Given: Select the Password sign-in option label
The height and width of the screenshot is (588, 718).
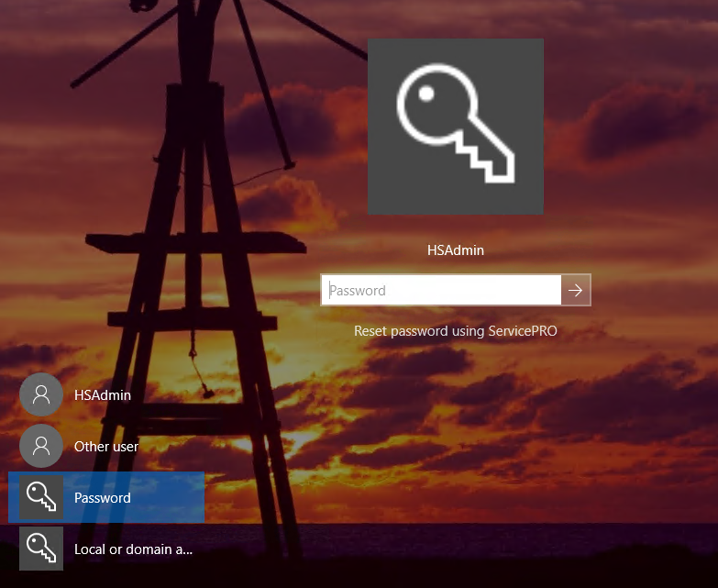Looking at the screenshot, I should click(x=103, y=498).
